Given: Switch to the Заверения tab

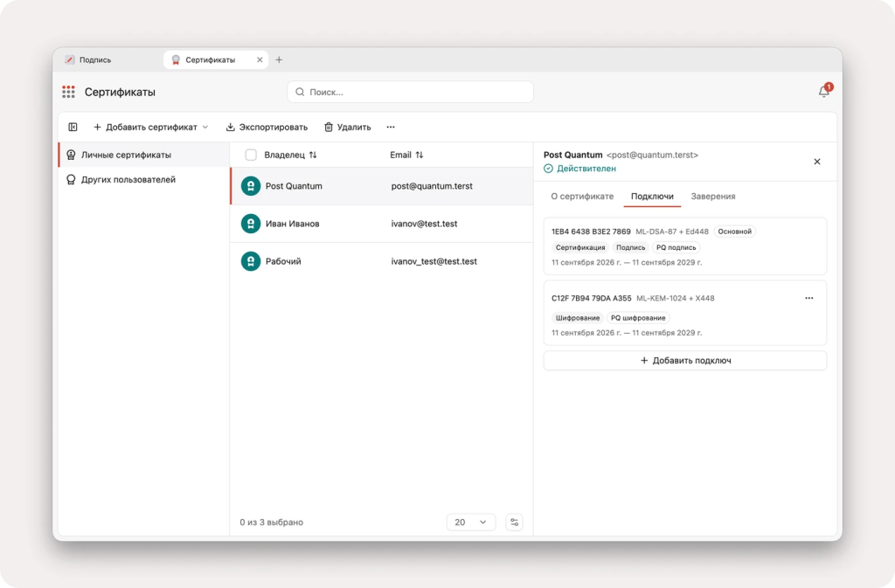Looking at the screenshot, I should click(713, 197).
